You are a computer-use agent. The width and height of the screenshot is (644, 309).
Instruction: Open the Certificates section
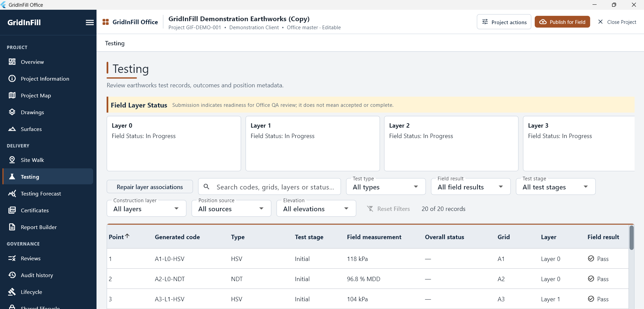click(x=48, y=210)
